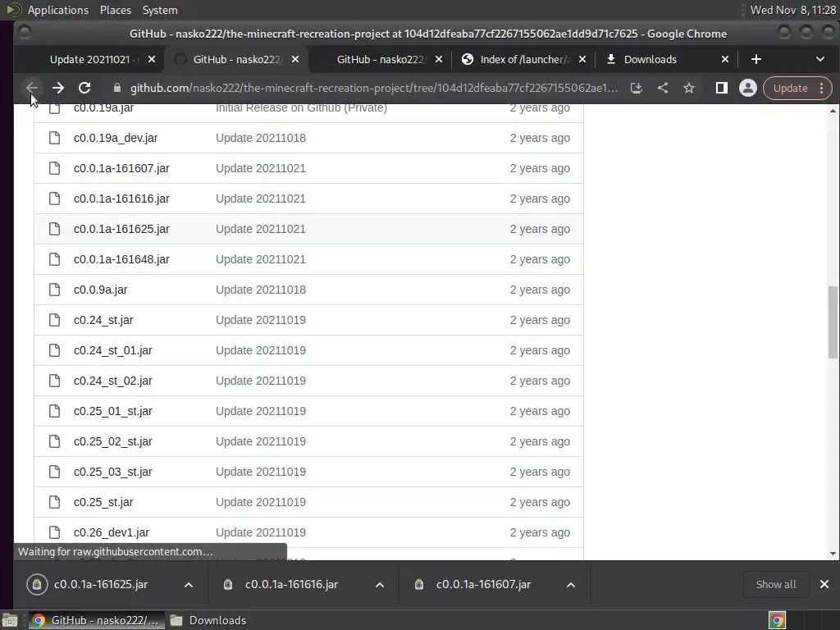Open the side panel icon
This screenshot has width=840, height=630.
coord(722,88)
